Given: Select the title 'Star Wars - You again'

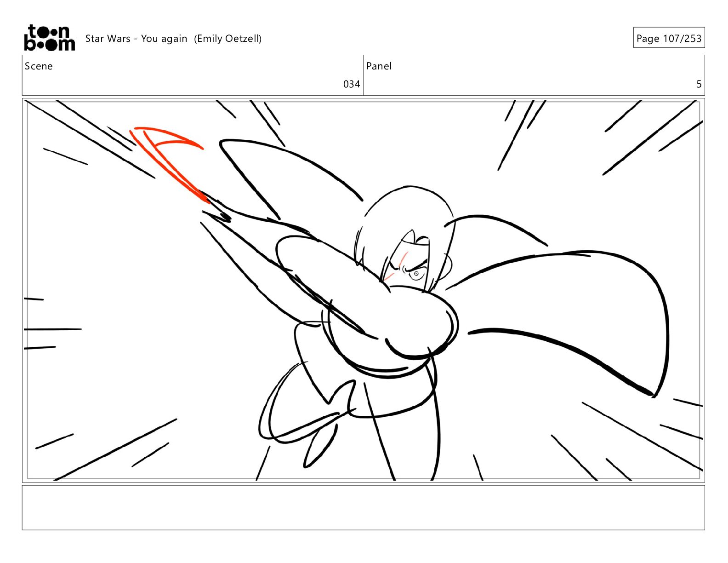Looking at the screenshot, I should 136,39.
